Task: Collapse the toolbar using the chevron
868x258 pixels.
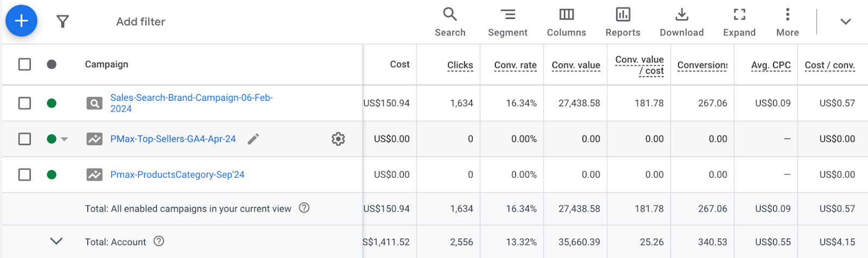Action: 845,22
